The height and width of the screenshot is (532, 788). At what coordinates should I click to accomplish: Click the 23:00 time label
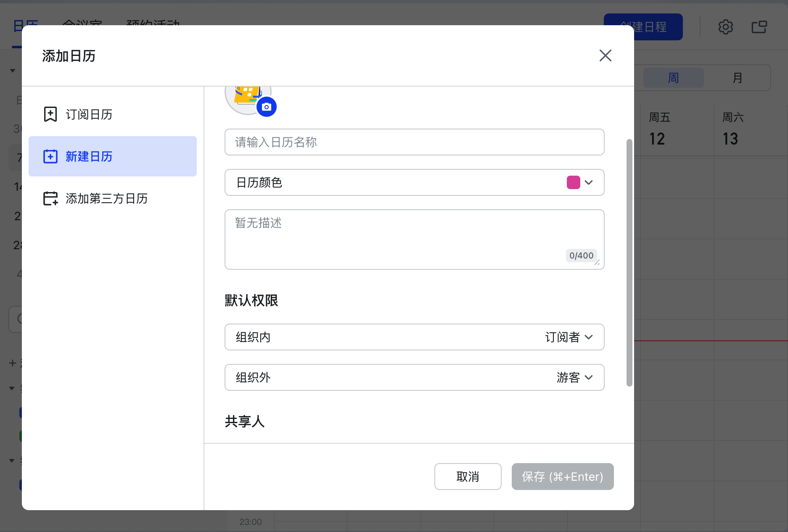point(251,522)
